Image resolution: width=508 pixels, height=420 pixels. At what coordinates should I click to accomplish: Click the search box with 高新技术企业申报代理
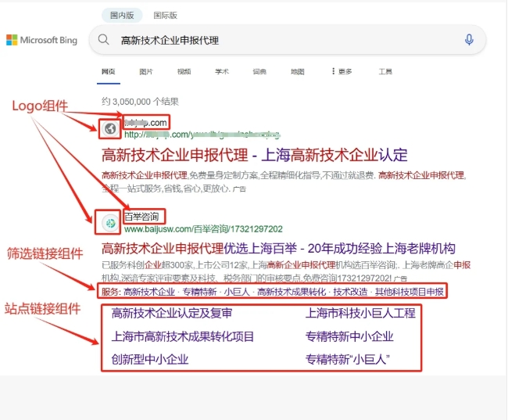[287, 40]
